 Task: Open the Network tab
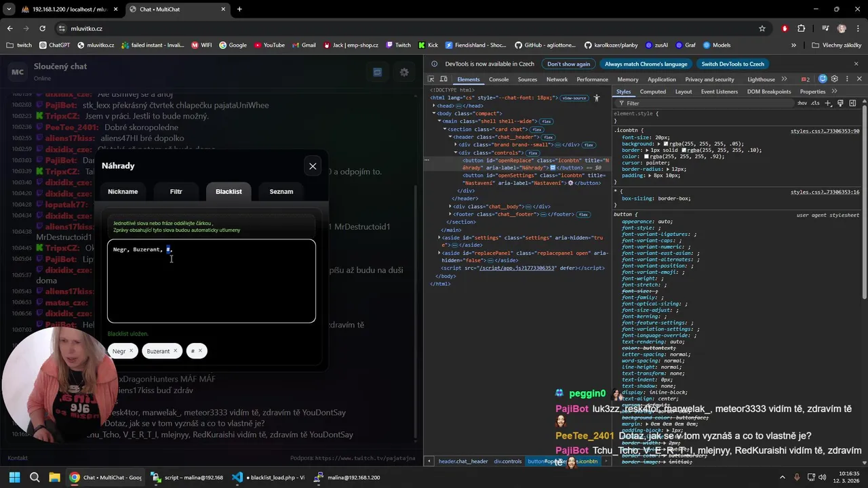click(557, 79)
